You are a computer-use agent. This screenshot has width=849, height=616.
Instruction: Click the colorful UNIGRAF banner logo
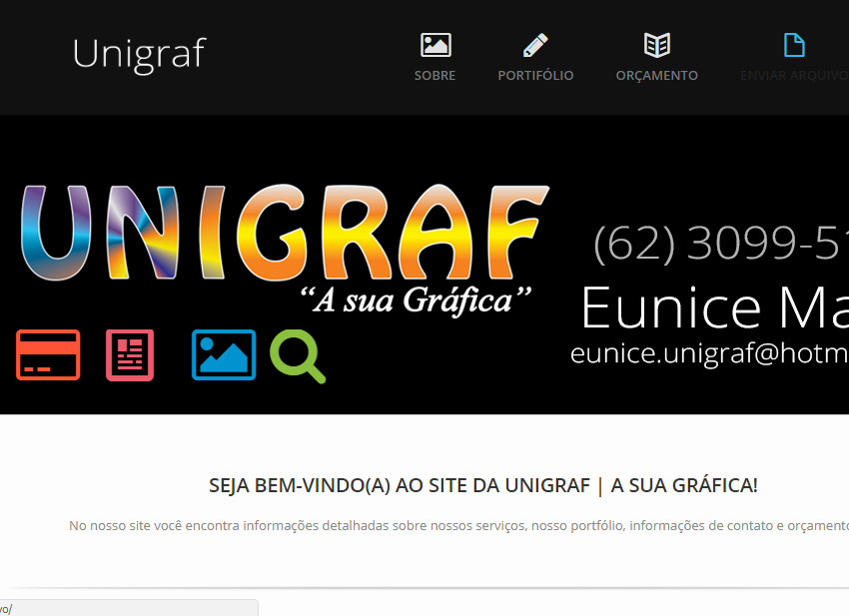pos(285,235)
